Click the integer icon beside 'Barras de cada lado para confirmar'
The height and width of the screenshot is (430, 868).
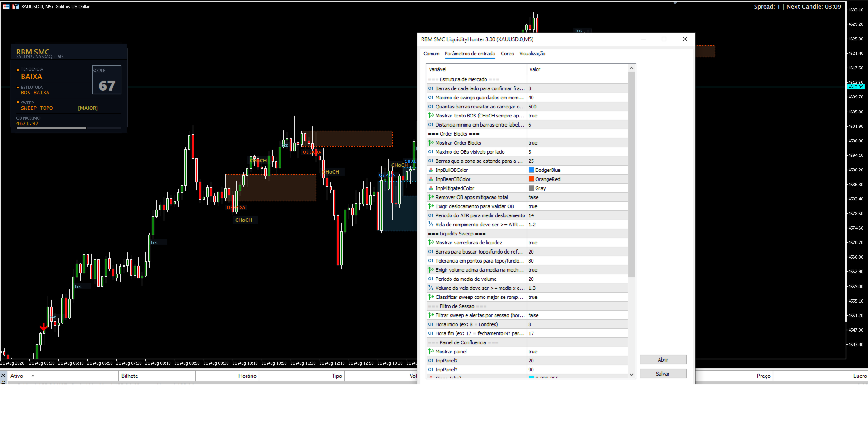(x=431, y=88)
